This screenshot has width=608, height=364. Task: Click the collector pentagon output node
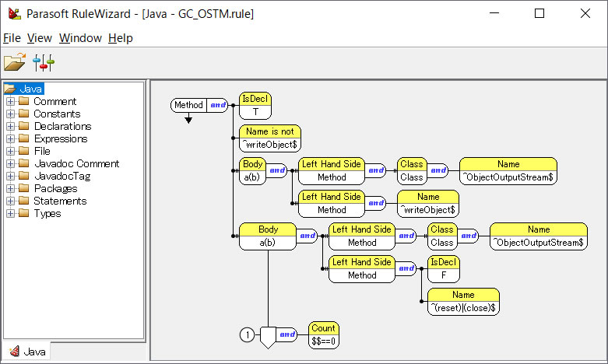coord(268,338)
